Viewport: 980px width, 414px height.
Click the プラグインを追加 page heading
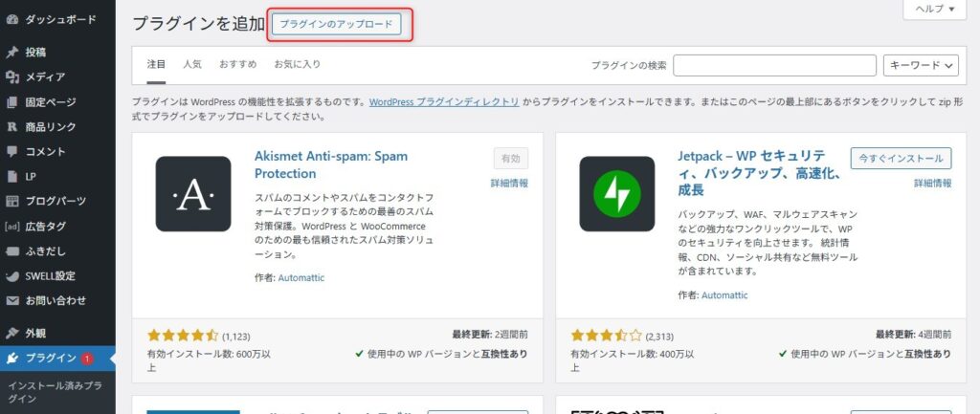[x=199, y=24]
